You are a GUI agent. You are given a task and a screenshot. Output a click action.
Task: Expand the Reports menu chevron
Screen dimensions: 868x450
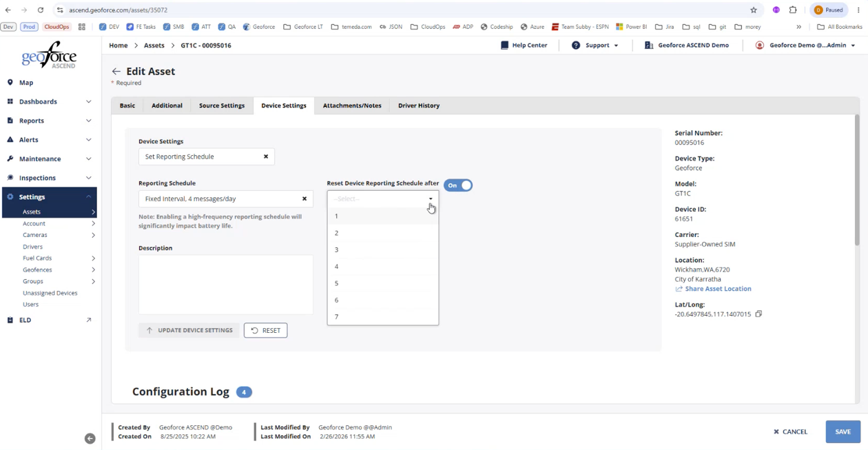coord(88,121)
